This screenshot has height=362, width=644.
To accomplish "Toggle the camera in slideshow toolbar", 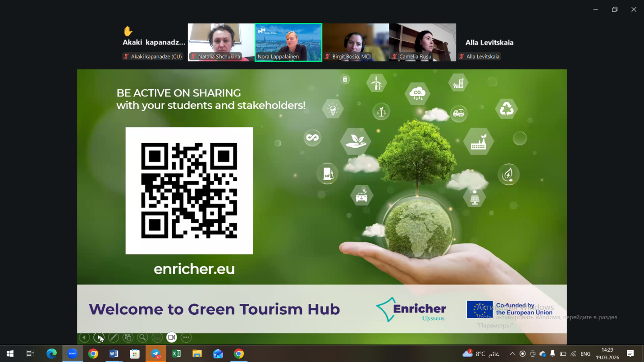I will pyautogui.click(x=172, y=337).
